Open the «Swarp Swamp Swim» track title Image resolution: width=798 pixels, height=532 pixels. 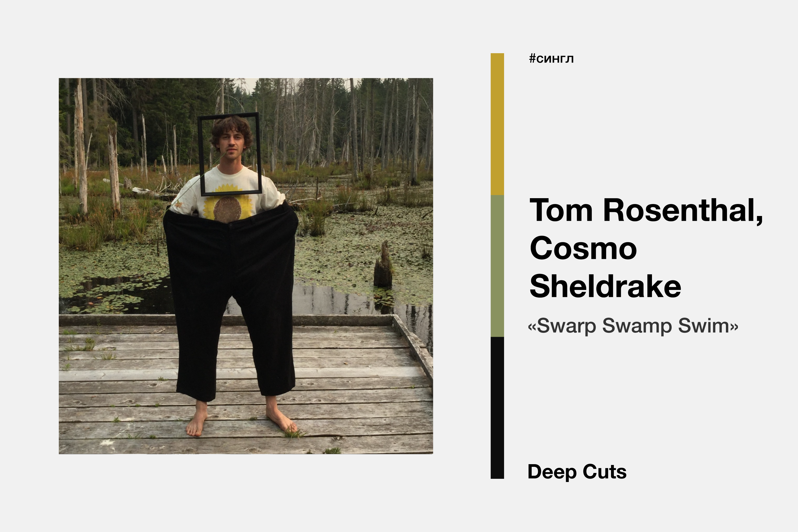[633, 326]
